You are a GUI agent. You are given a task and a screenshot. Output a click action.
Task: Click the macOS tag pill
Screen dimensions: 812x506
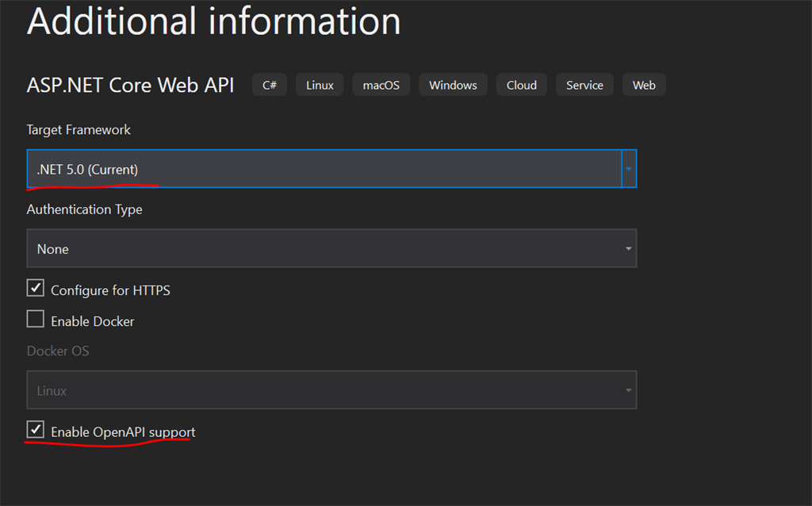381,85
